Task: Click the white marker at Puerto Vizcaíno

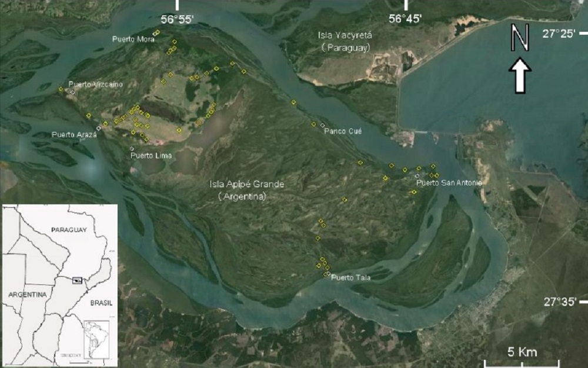Action: coord(72,92)
